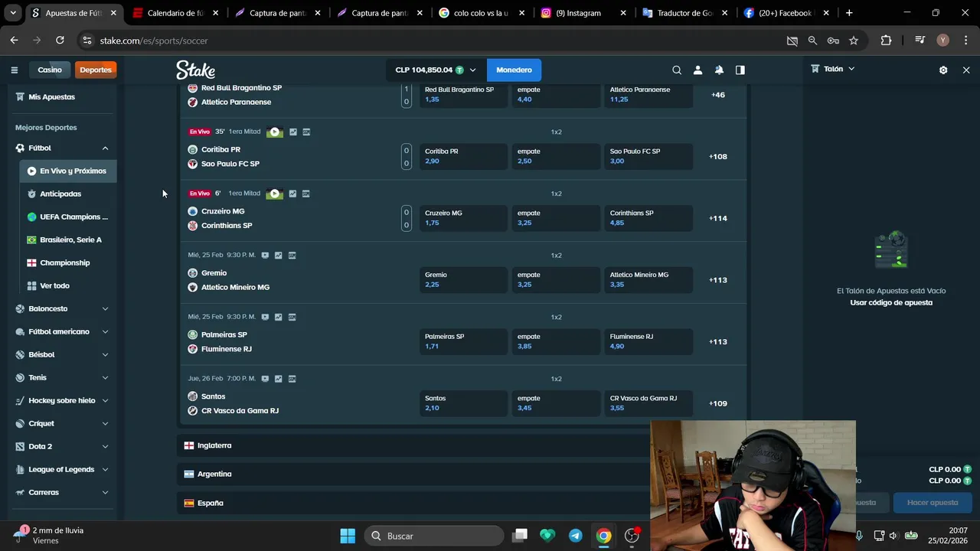Open Mis Apuestas in sidebar
Image resolution: width=980 pixels, height=551 pixels.
click(51, 97)
